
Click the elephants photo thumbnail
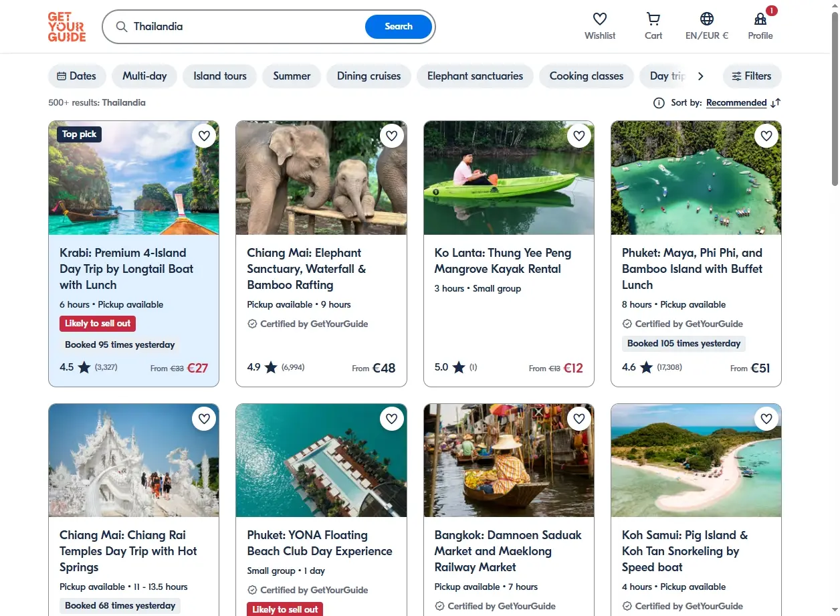click(x=321, y=178)
